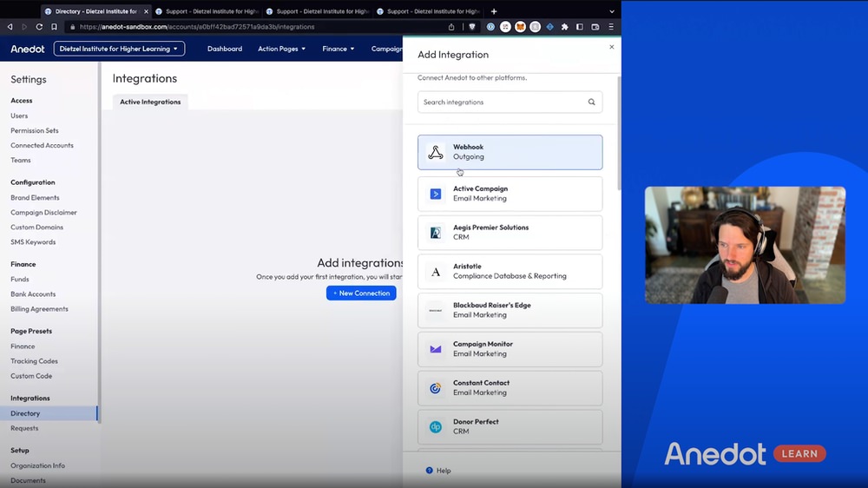The height and width of the screenshot is (488, 868).
Task: Open the MetaMask fox extension icon
Action: click(520, 27)
